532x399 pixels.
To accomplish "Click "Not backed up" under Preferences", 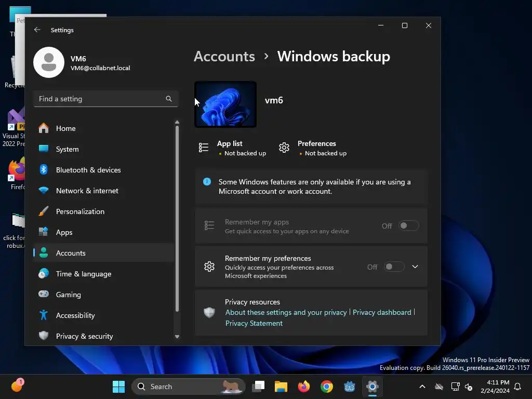I will (x=325, y=153).
